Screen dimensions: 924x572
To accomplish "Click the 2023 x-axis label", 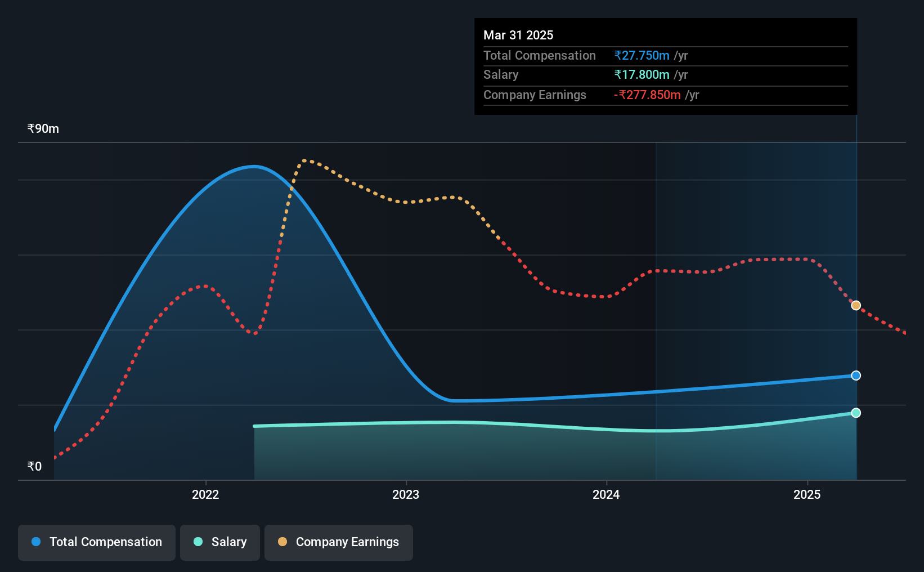I will [406, 494].
